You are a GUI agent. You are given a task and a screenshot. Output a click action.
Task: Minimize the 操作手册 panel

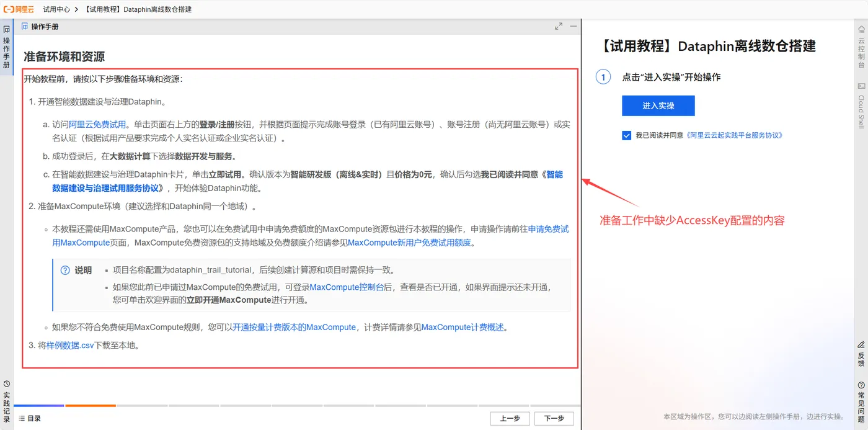pyautogui.click(x=573, y=27)
